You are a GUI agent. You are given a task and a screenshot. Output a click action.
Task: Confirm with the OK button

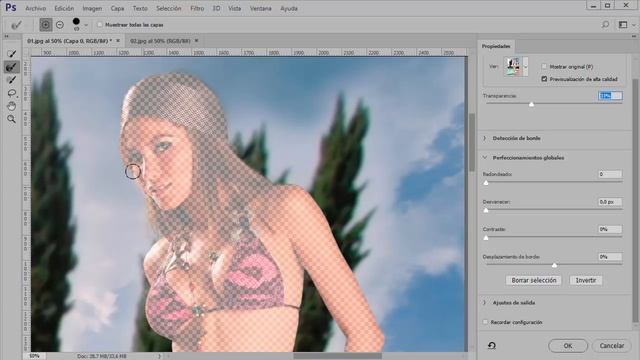click(568, 346)
